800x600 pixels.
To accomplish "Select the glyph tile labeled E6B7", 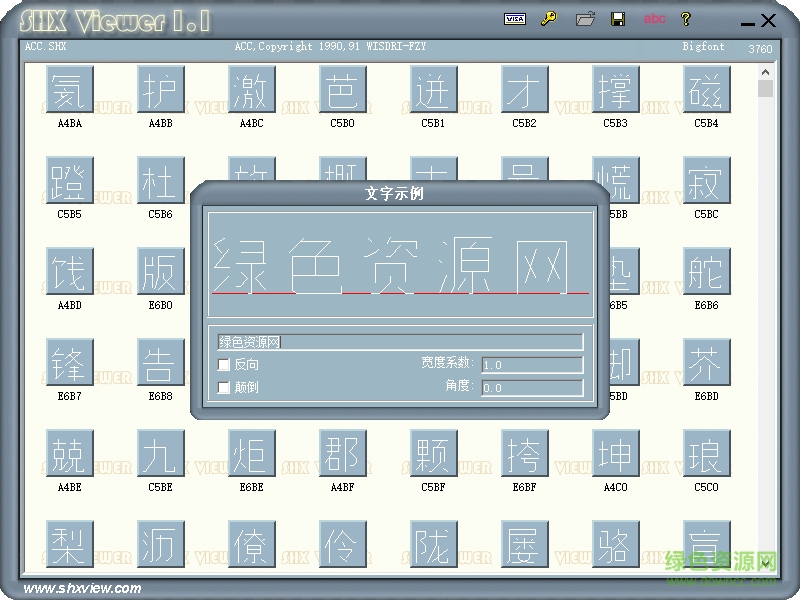I will 69,362.
